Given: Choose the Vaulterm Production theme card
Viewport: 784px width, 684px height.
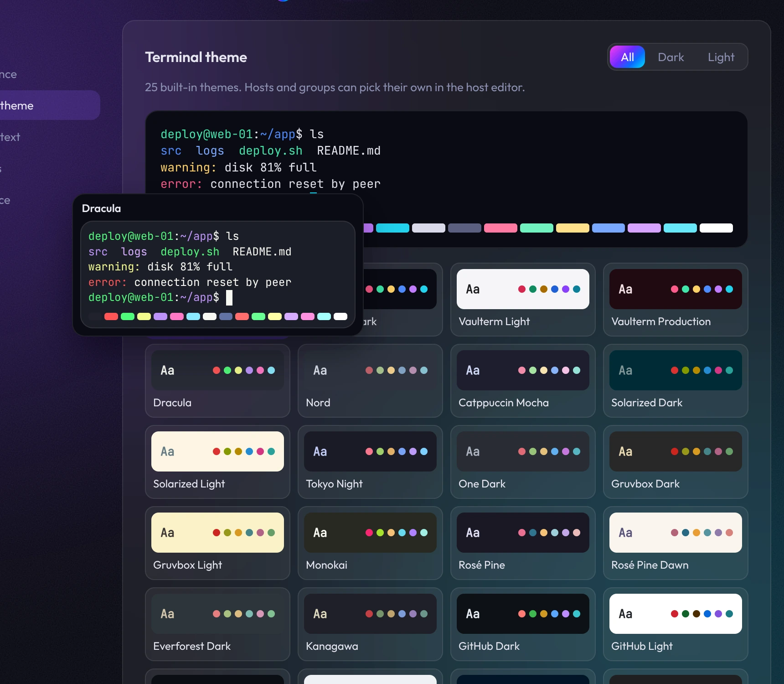Looking at the screenshot, I should [x=676, y=300].
